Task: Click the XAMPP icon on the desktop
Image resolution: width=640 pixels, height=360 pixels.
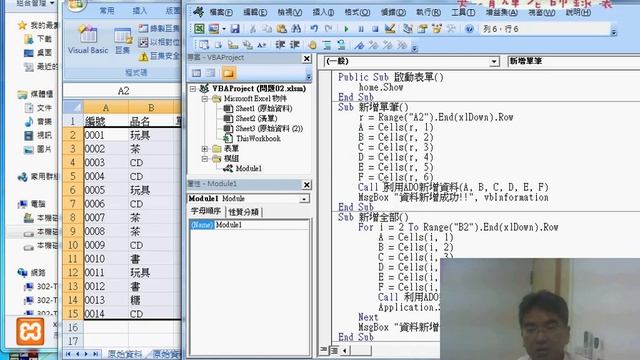Action: point(30,331)
